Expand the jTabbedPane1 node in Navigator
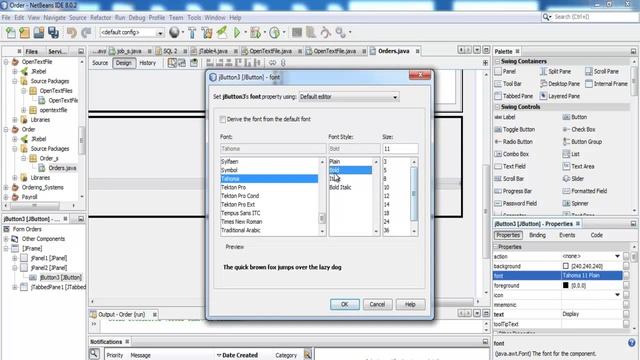 tap(15, 287)
